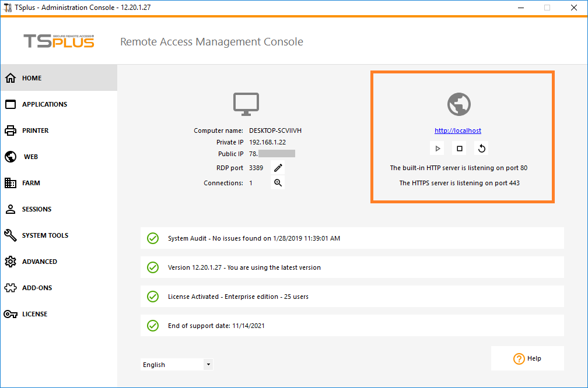Image resolution: width=588 pixels, height=388 pixels.
Task: Click the HTTP server port 80 message
Action: (459, 168)
